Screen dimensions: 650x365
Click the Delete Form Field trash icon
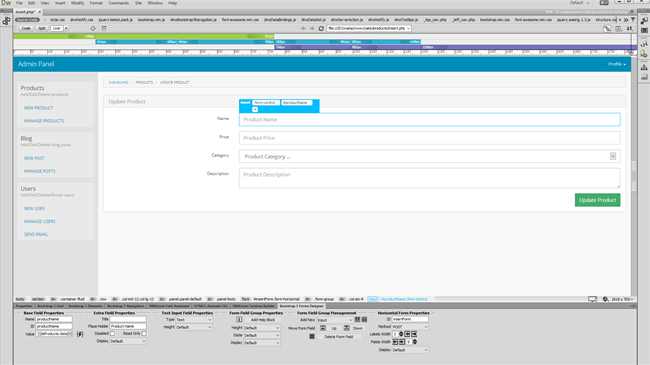(312, 336)
